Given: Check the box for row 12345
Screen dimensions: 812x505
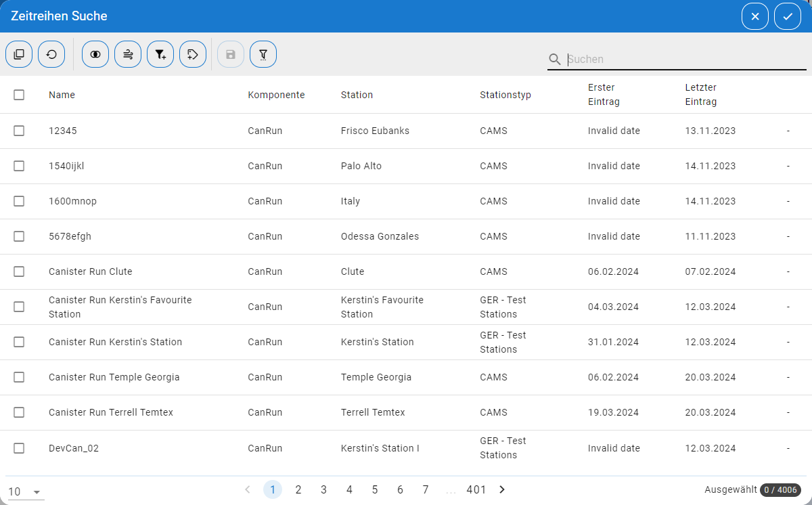Looking at the screenshot, I should click(19, 131).
